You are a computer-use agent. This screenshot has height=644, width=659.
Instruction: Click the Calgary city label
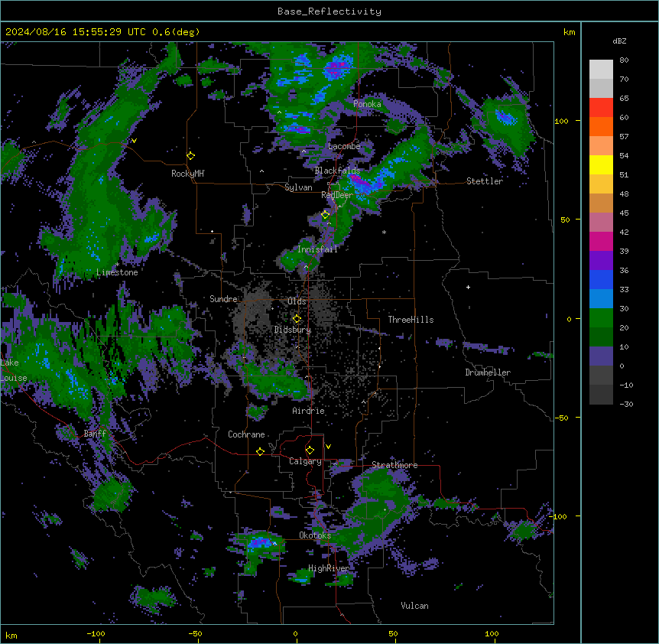pos(305,461)
